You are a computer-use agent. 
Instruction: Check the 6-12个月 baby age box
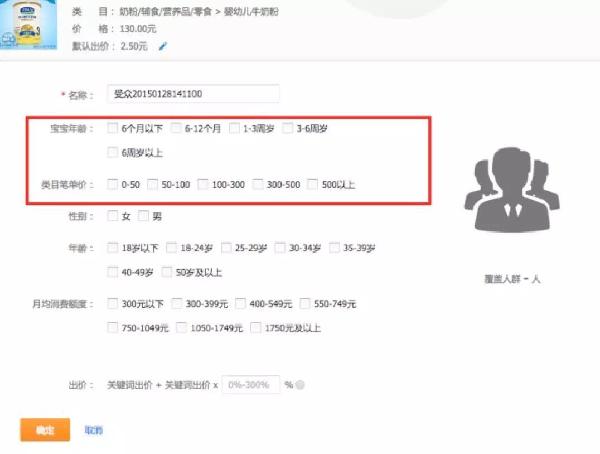[x=176, y=128]
